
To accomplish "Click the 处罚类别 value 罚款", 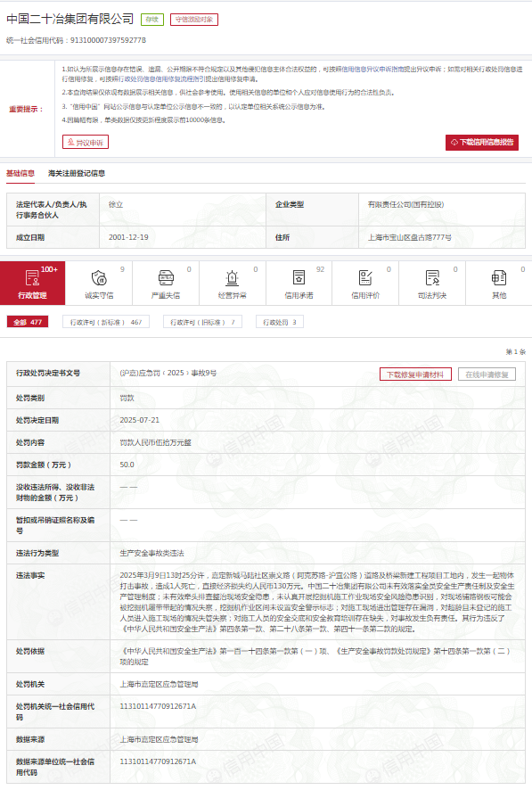I will tap(127, 398).
